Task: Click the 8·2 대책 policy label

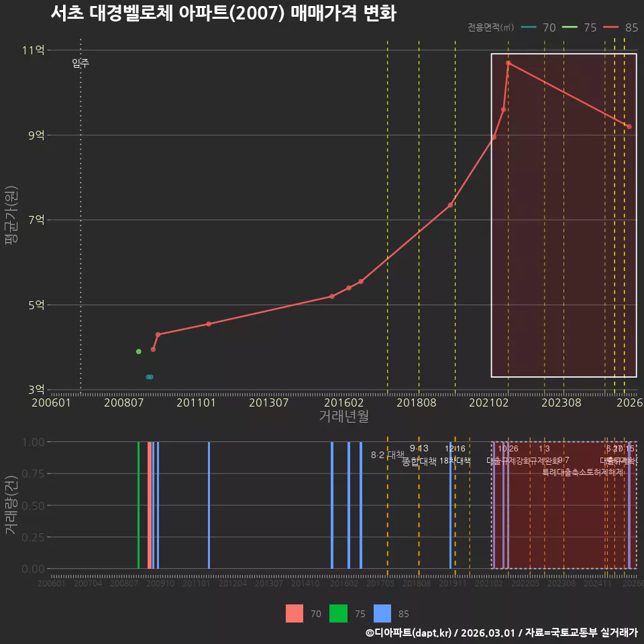Action: tap(387, 455)
